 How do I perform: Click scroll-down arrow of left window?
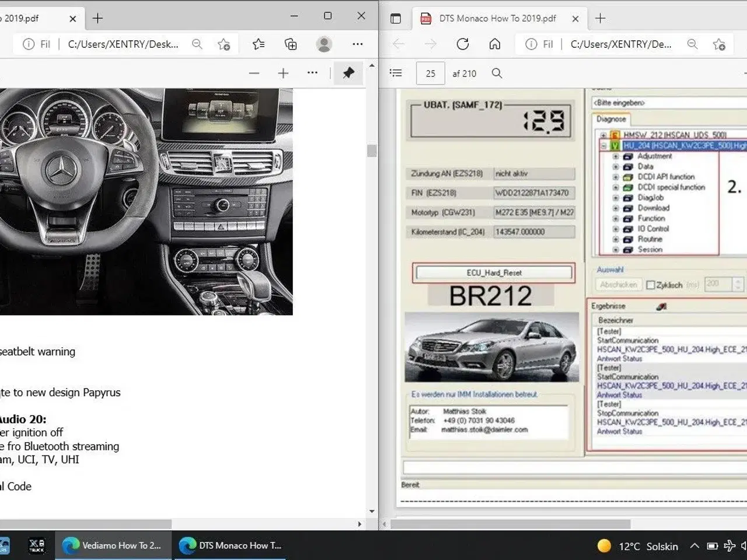[x=372, y=512]
